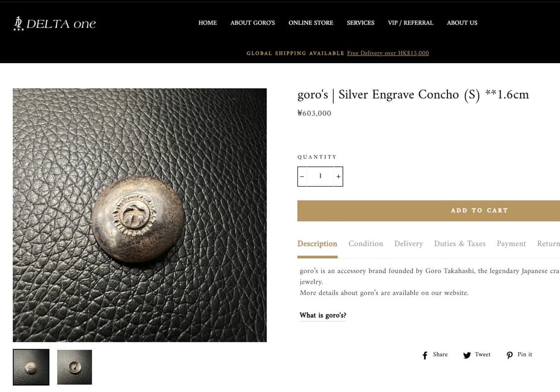Click the quantity number field
The image size is (560, 392).
click(320, 176)
